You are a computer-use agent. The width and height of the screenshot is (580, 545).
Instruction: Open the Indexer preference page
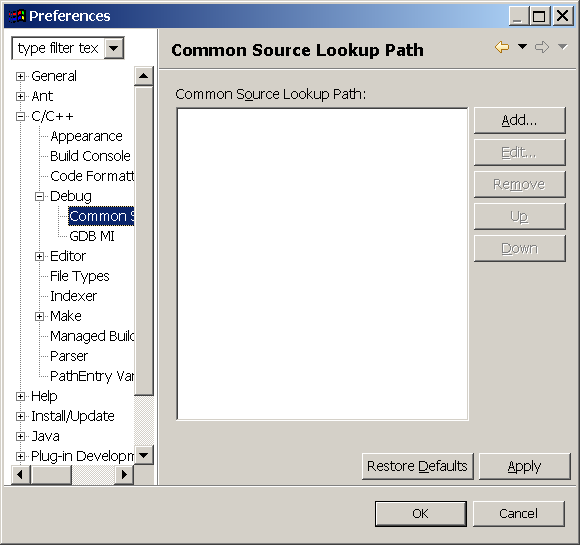(73, 296)
